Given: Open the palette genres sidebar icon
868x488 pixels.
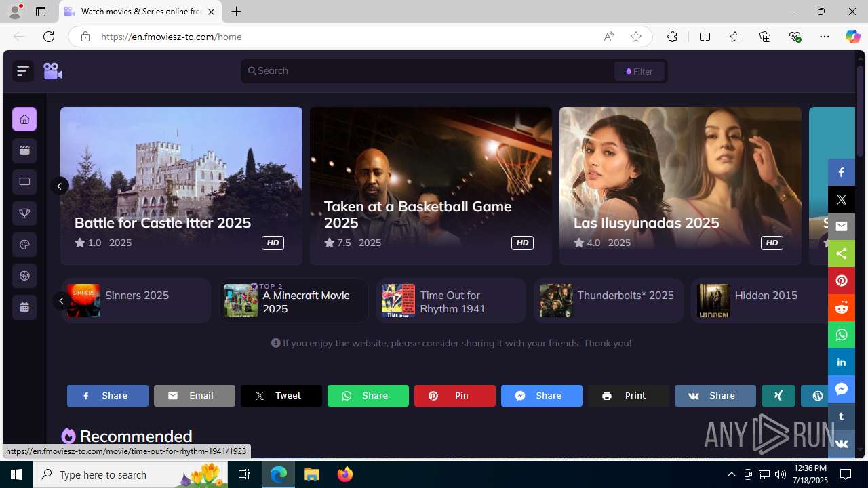Looking at the screenshot, I should point(24,245).
